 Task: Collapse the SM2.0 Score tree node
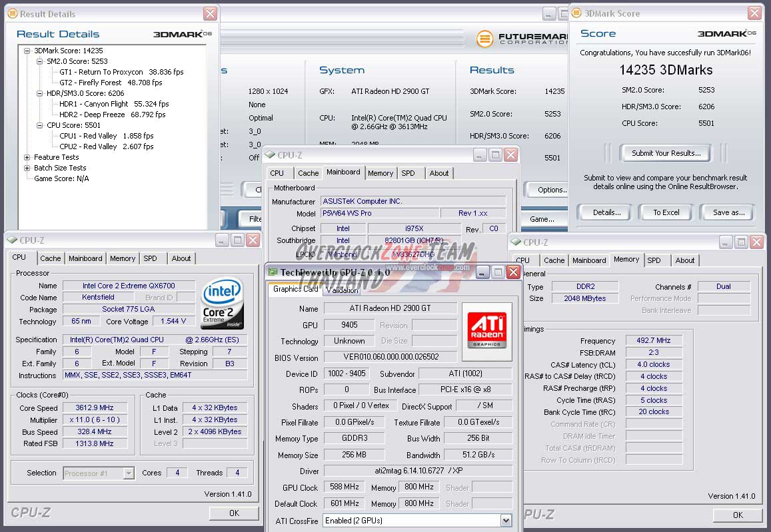click(x=40, y=61)
